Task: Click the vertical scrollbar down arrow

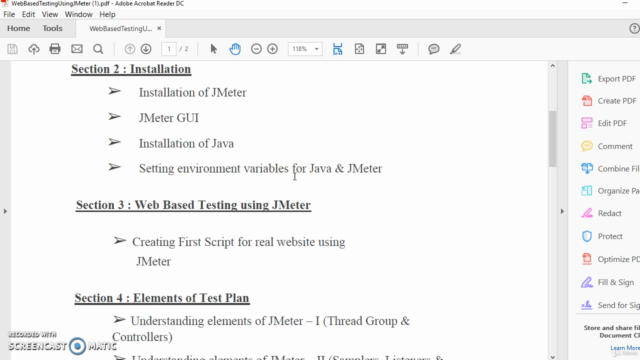Action: point(553,357)
